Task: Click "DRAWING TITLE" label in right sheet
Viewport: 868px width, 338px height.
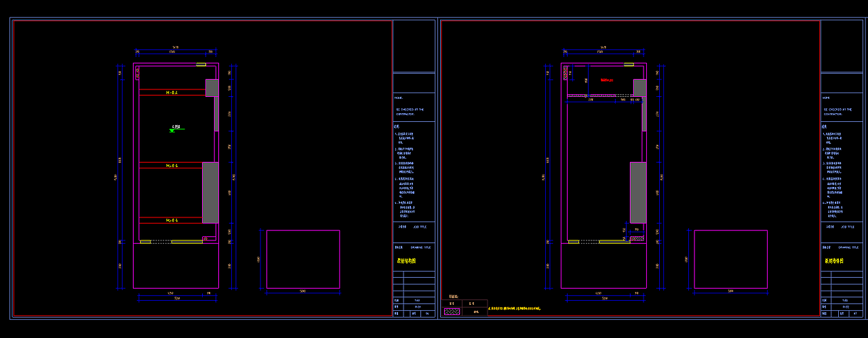Action: tap(848, 247)
